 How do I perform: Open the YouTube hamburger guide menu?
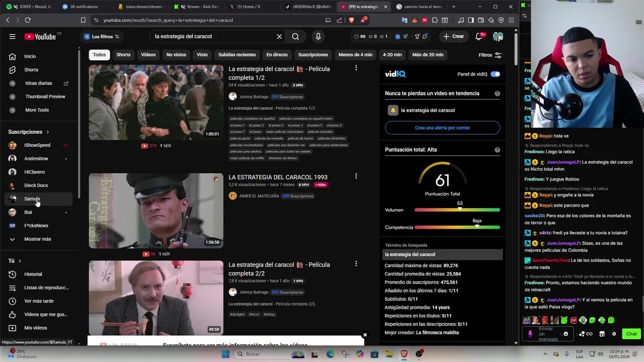pyautogui.click(x=12, y=36)
